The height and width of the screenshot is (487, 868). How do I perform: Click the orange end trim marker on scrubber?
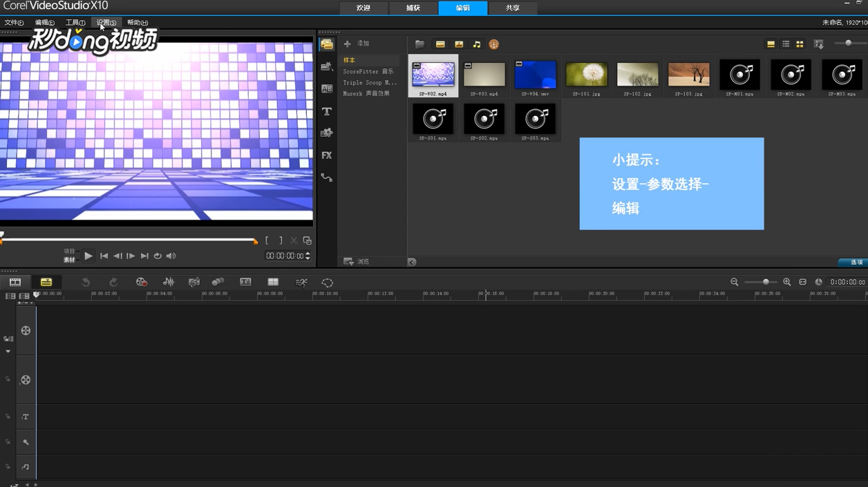(256, 241)
